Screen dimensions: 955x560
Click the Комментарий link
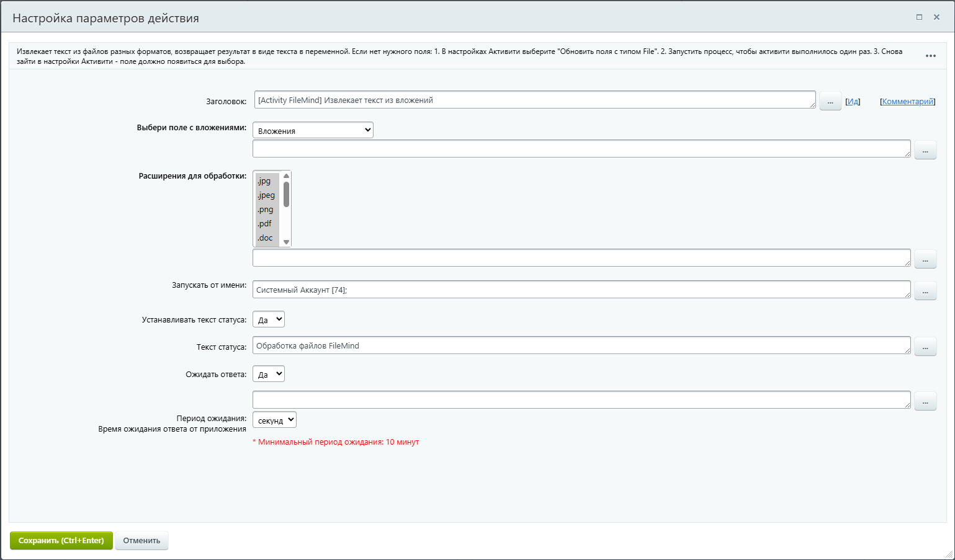(907, 102)
